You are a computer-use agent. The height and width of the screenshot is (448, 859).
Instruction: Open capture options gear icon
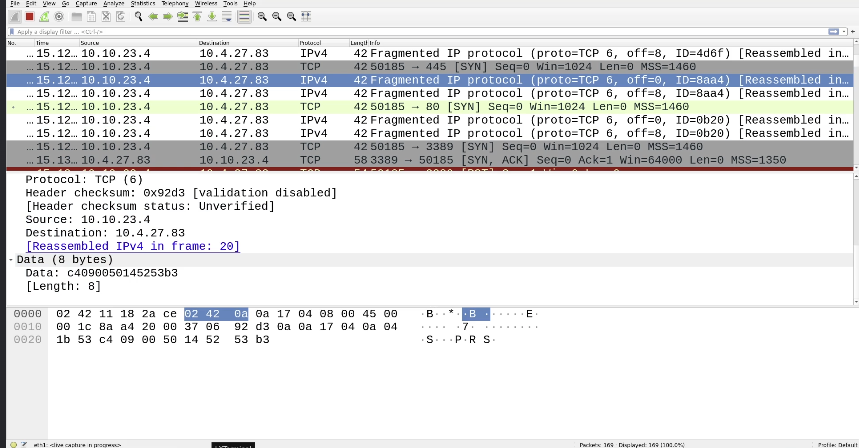pyautogui.click(x=61, y=17)
